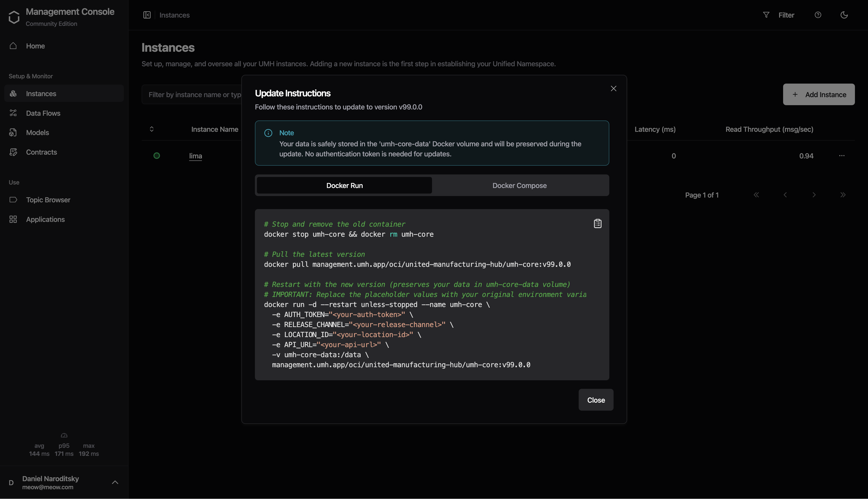
Task: Open Topic Browser in the sidebar
Action: [64, 200]
